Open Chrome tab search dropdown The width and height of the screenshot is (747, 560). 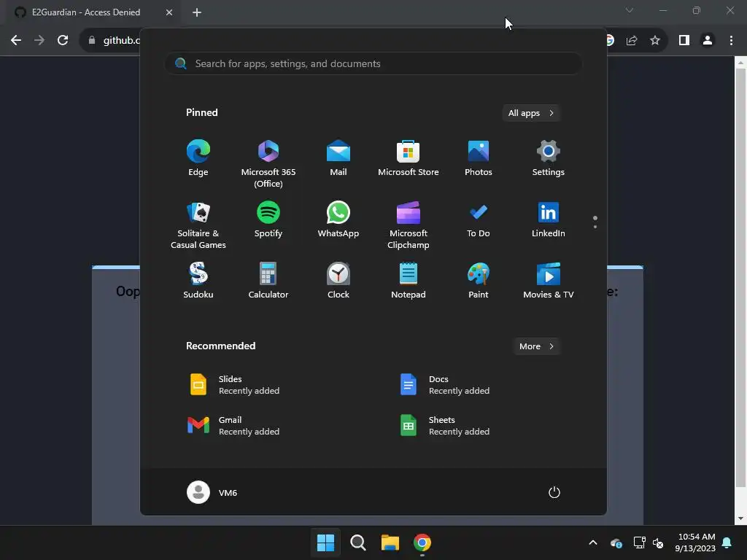point(630,10)
